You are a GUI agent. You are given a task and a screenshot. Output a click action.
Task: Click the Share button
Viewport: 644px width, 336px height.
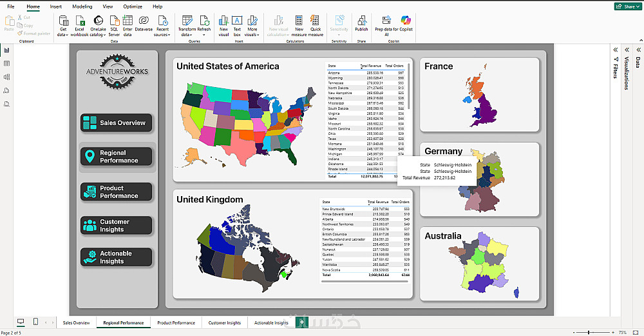[627, 6]
